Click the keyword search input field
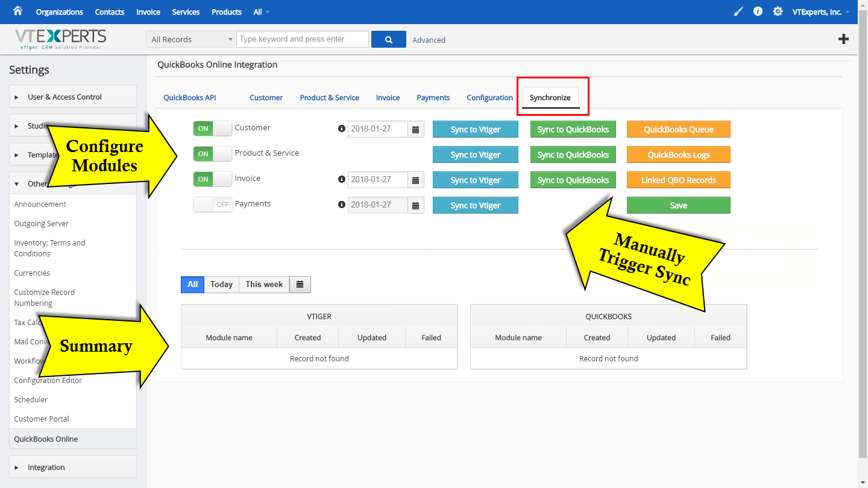This screenshot has width=868, height=488. pos(303,39)
